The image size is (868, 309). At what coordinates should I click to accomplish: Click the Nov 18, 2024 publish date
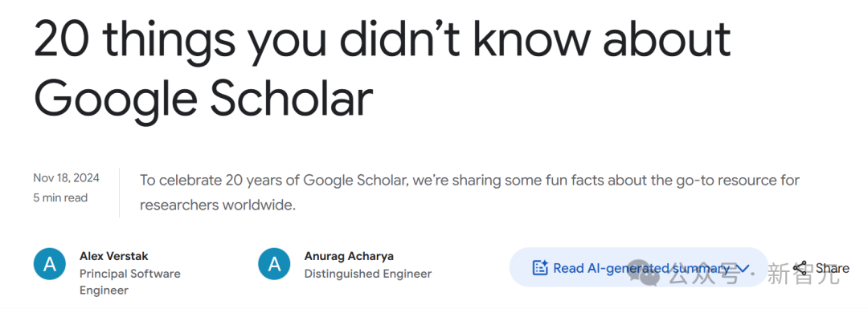pos(67,178)
